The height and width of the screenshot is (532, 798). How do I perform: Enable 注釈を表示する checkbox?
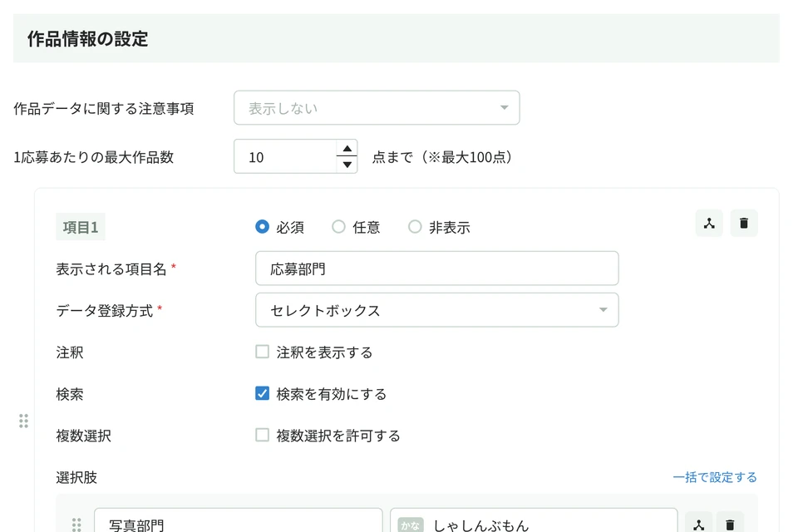[x=262, y=352]
